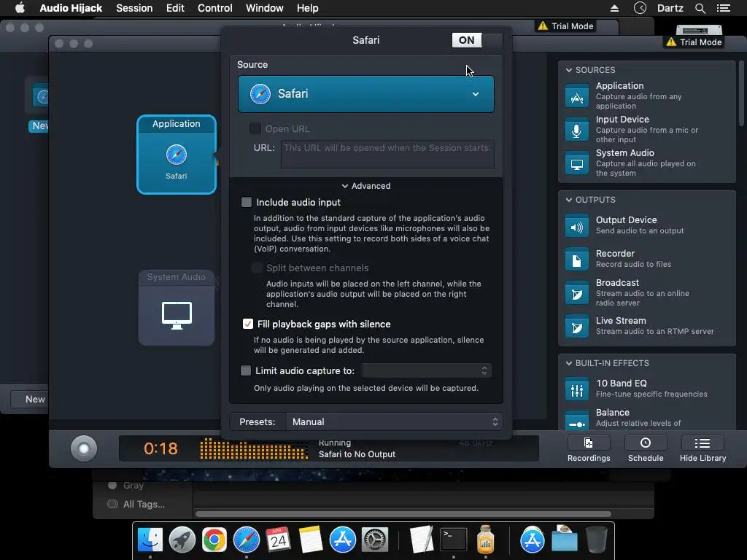
Task: Stop the session with the round record button
Action: point(84,448)
